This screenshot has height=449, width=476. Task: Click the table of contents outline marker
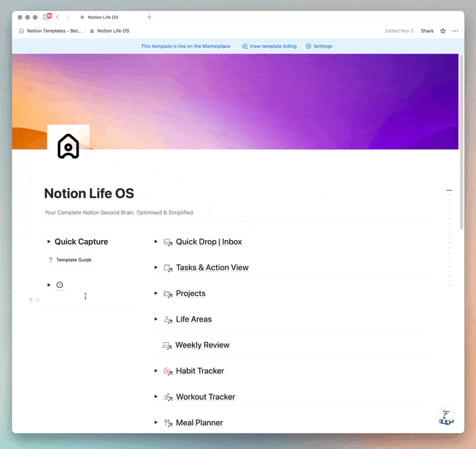[x=449, y=190]
